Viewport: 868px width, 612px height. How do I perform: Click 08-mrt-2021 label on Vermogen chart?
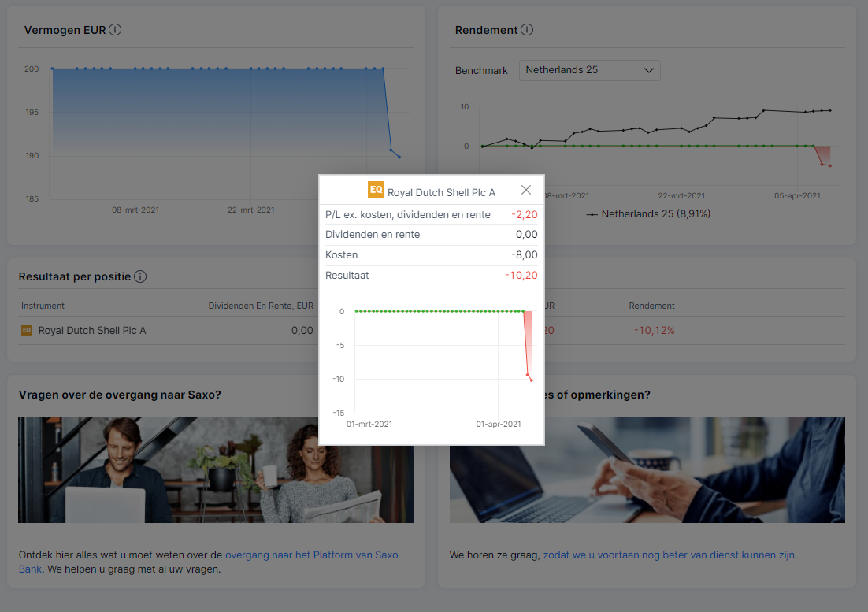(x=135, y=210)
